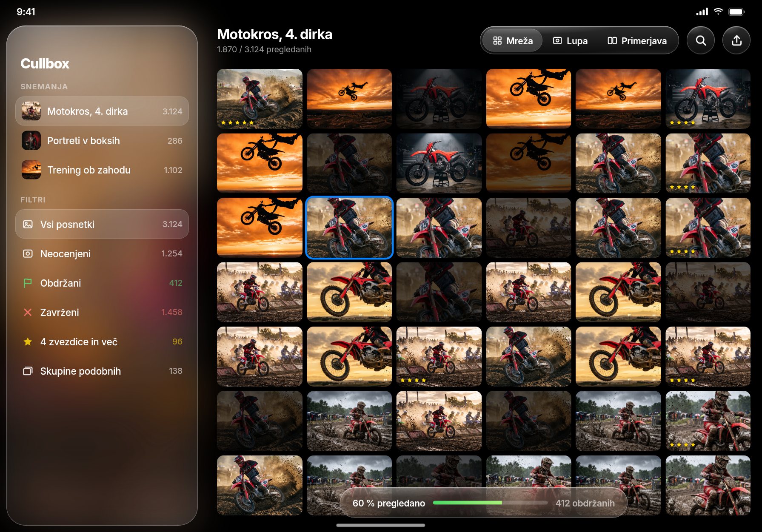762x532 pixels.
Task: Click the red X icon beside Zavrženi
Action: click(28, 313)
